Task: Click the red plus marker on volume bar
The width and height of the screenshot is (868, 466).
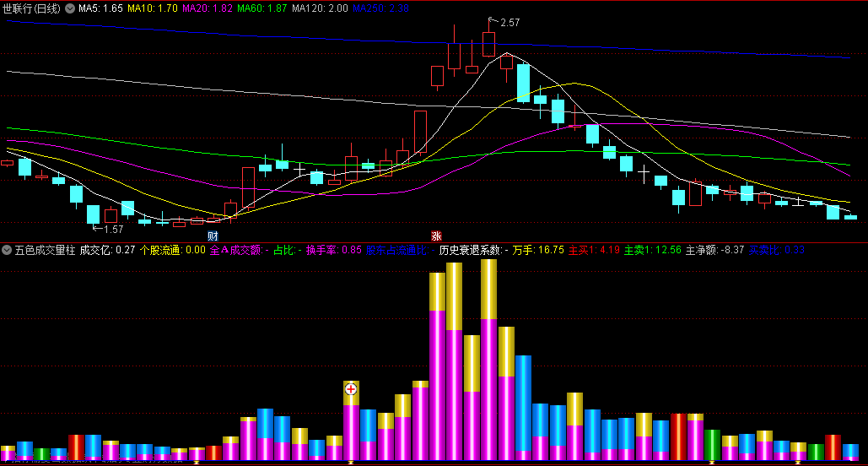Action: pos(351,389)
